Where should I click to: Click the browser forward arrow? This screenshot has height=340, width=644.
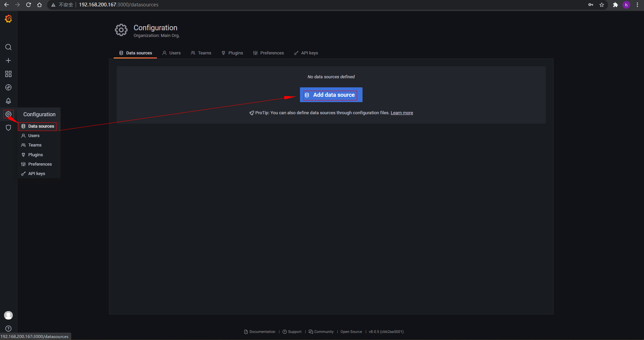click(x=17, y=5)
